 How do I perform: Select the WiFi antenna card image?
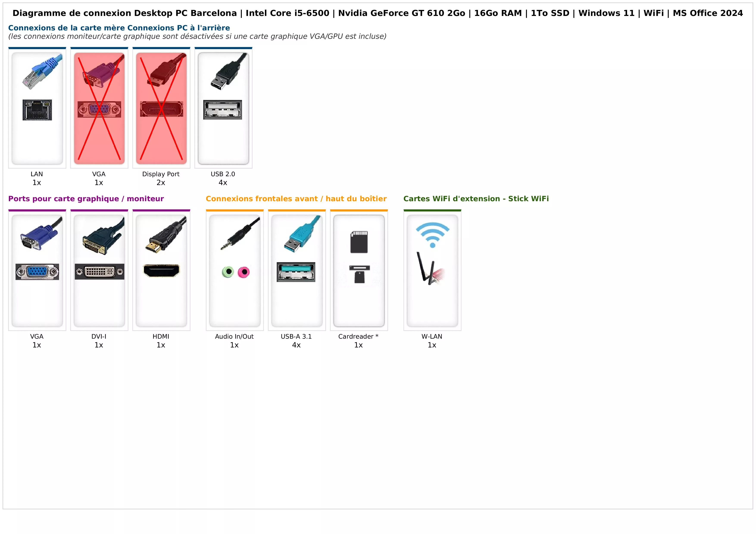(430, 268)
